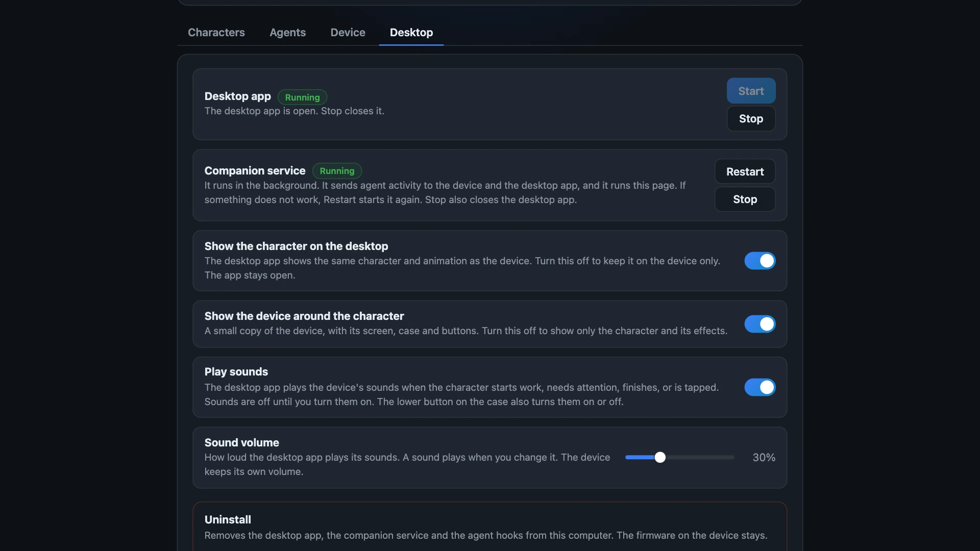
Task: Open the Agents tab
Action: tap(287, 32)
